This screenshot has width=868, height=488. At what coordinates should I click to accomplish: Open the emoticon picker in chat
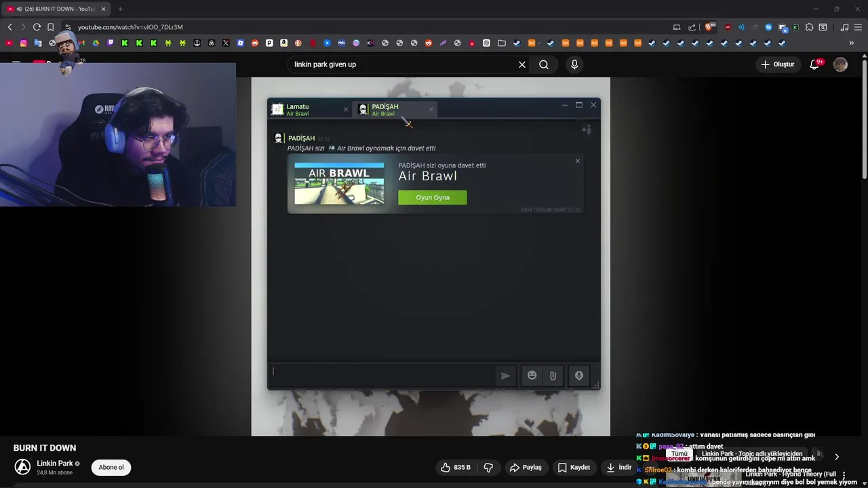coord(532,375)
